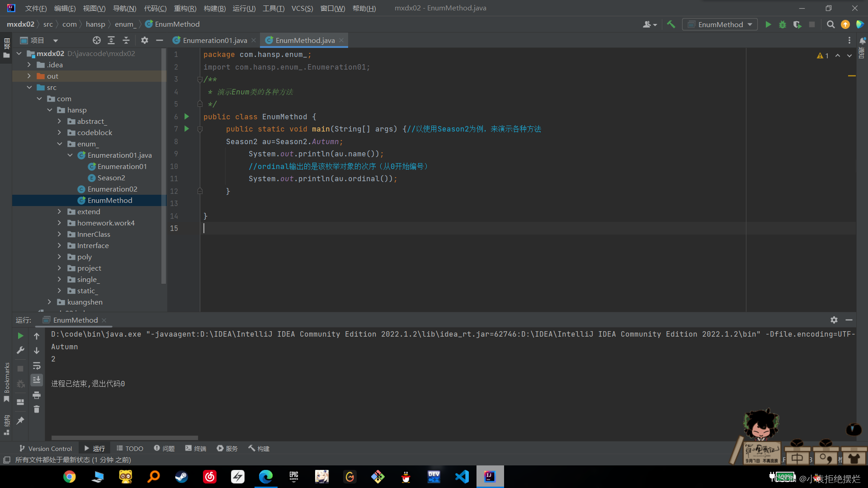Screen dimensions: 868x488
Task: Open the 重构(R) menu
Action: click(x=185, y=8)
